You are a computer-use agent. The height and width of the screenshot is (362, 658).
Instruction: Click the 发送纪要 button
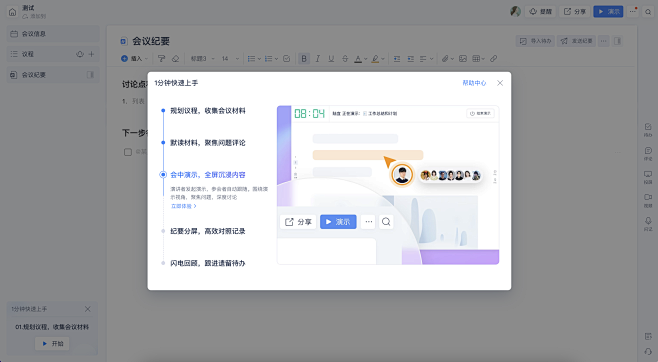pyautogui.click(x=576, y=41)
